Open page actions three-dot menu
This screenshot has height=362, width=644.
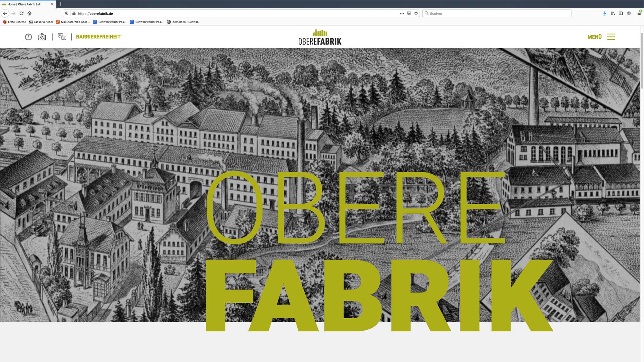coord(402,14)
